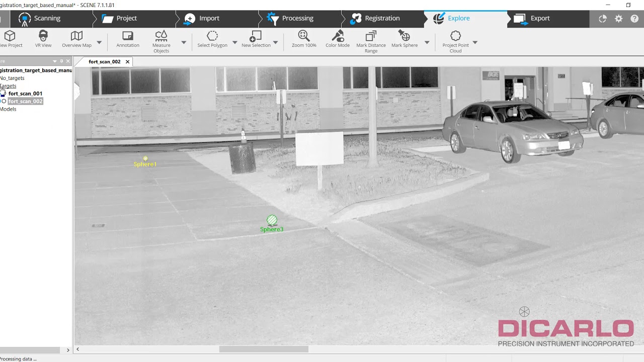
Task: Activate the Measure Objects tool
Action: click(x=161, y=41)
